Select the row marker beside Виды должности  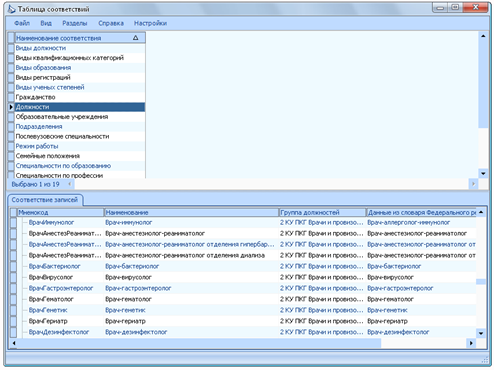(11, 48)
